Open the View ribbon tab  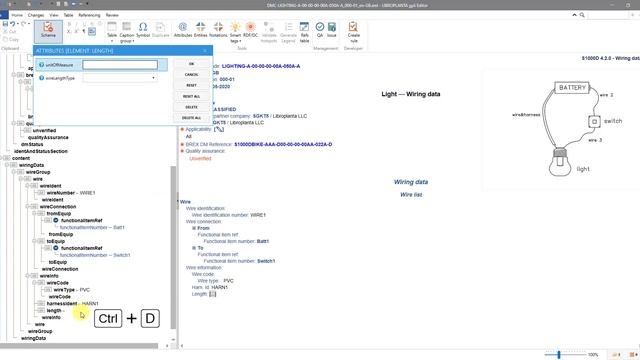54,15
